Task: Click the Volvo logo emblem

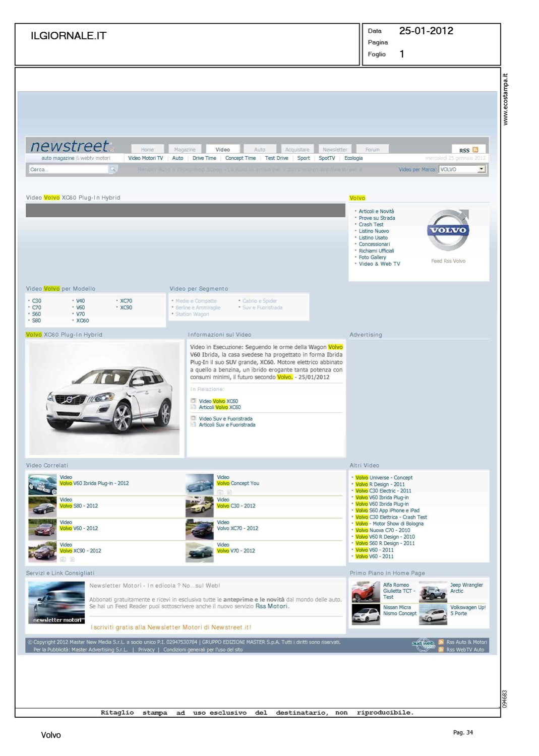Action: coord(448,230)
